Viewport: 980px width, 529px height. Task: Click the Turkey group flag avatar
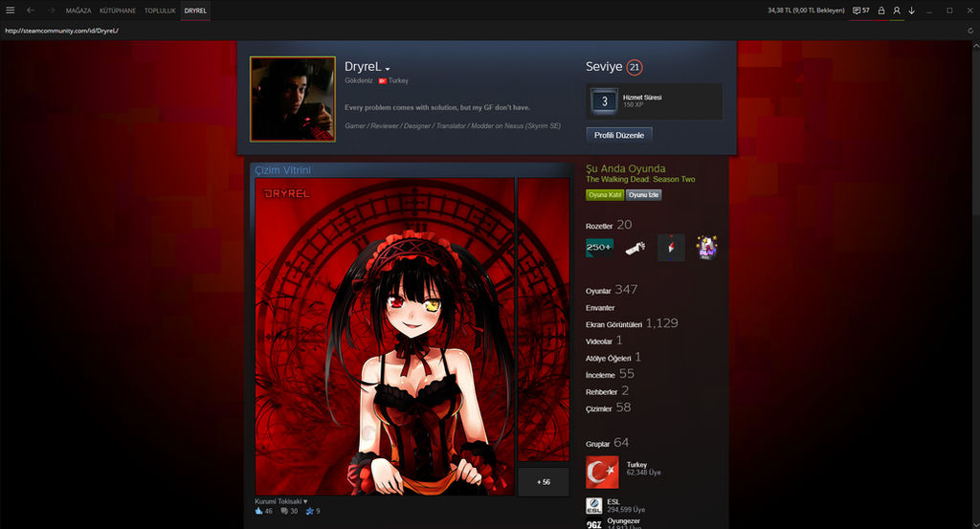point(602,473)
